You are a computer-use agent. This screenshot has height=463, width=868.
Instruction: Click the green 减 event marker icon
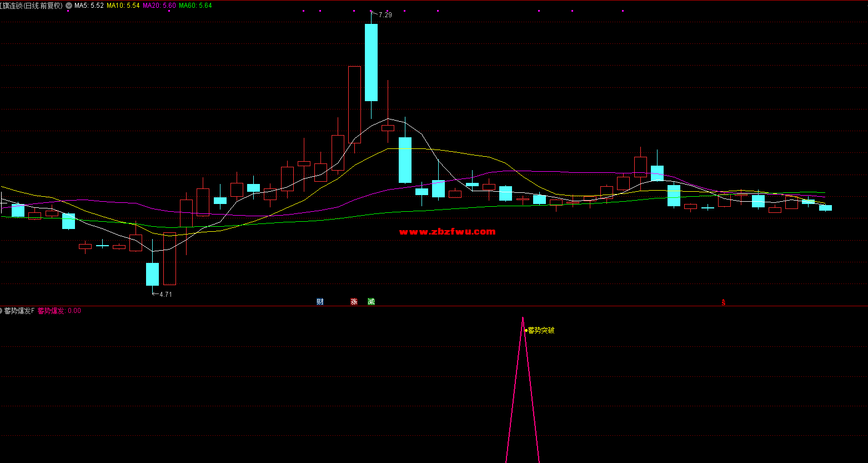point(371,302)
